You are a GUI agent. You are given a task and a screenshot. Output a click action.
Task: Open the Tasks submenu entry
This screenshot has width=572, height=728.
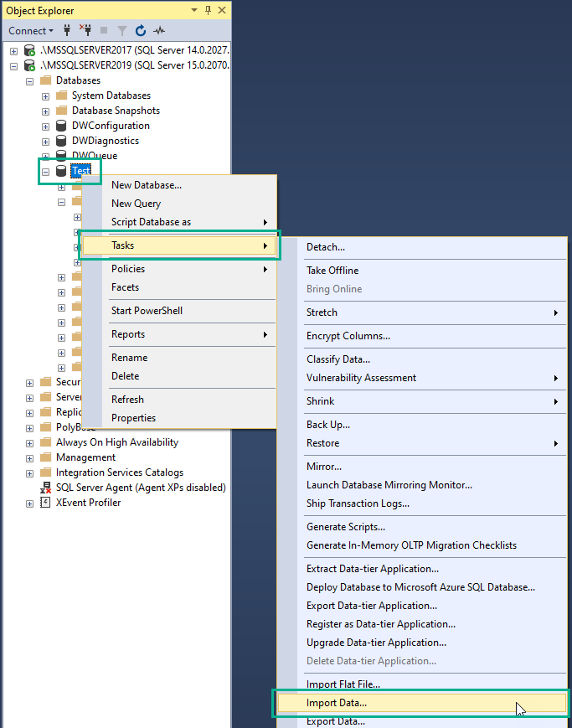(178, 245)
